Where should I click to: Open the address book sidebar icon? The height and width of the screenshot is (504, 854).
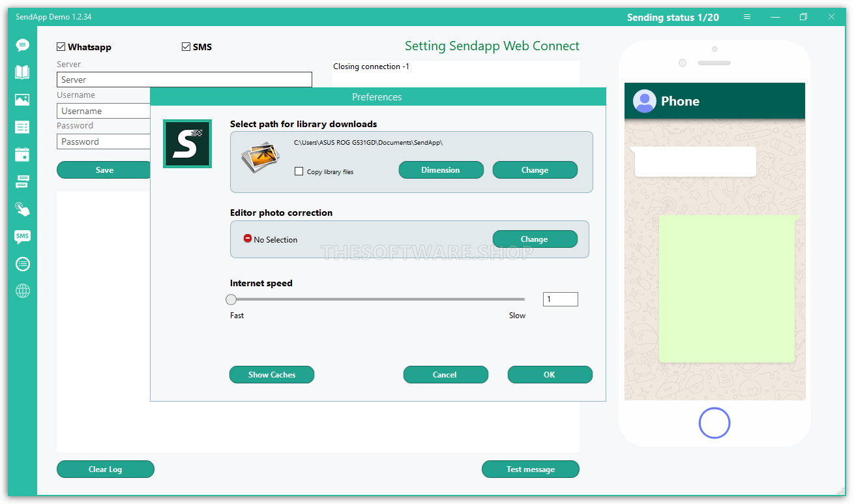click(x=23, y=72)
